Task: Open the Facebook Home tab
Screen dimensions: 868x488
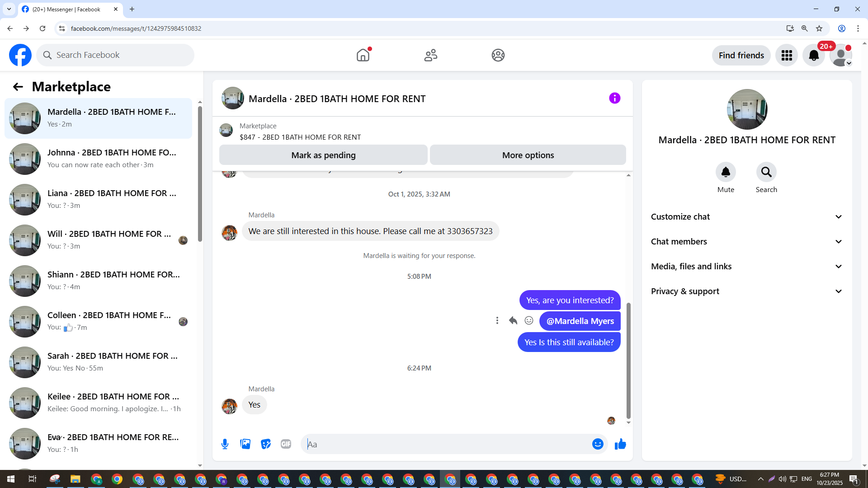Action: (x=363, y=55)
